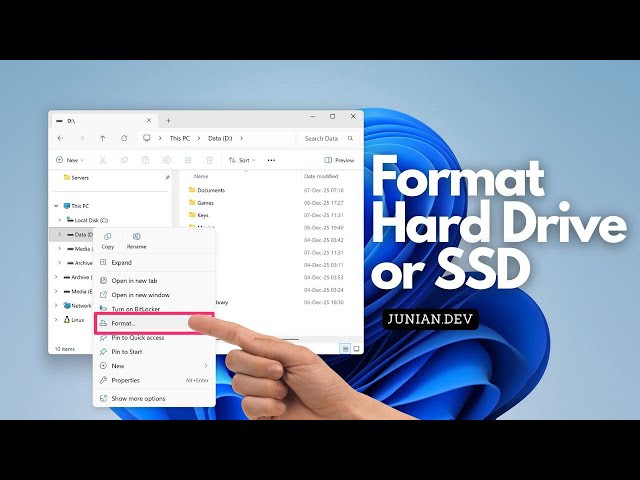Viewport: 640px width, 480px height.
Task: Open the Keys folder
Action: point(198,215)
